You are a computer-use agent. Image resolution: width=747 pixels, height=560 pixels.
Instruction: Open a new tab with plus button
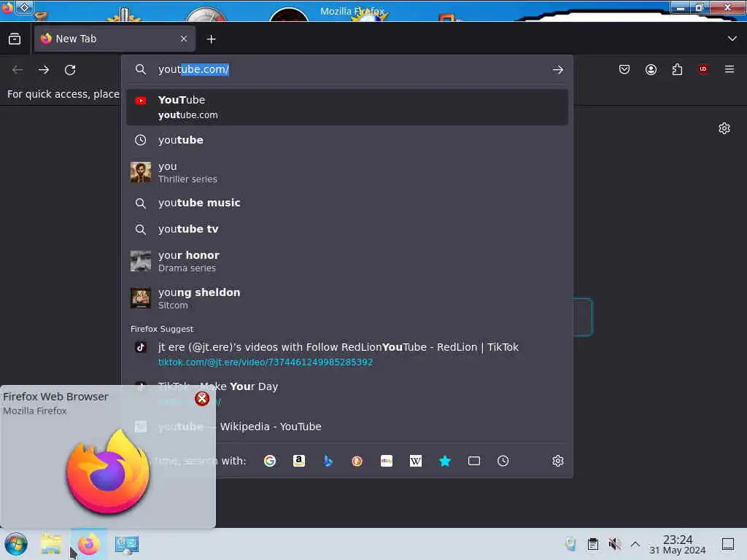click(x=211, y=39)
